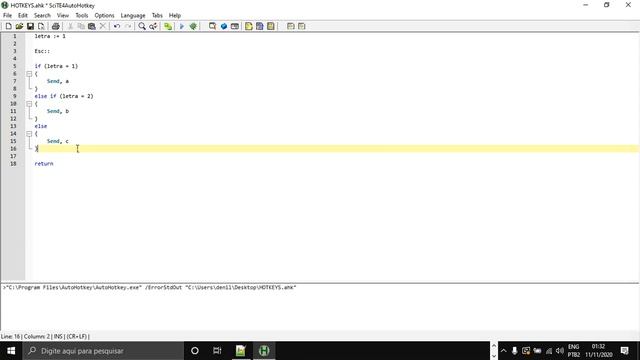Click the Delete X toolbar icon
The width and height of the screenshot is (640, 360).
tap(103, 26)
